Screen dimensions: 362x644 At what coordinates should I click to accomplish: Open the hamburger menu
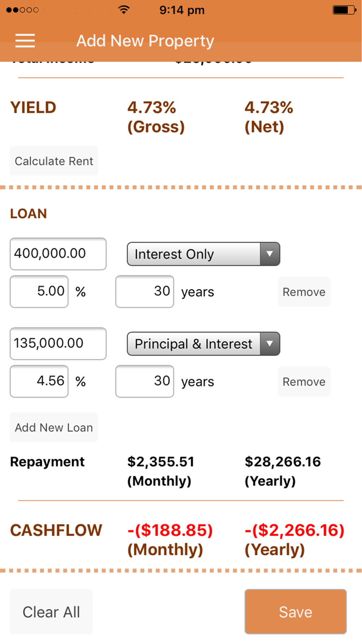[x=25, y=41]
